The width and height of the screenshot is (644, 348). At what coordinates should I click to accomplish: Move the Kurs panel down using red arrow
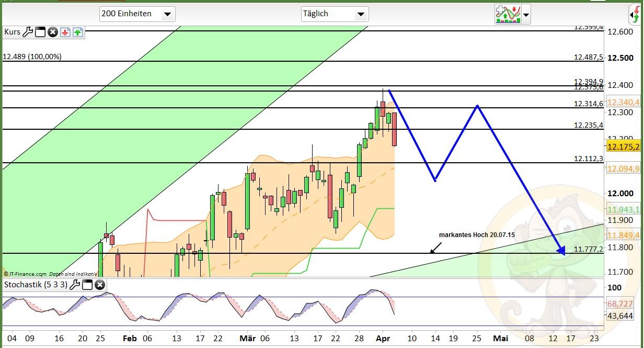point(65,32)
